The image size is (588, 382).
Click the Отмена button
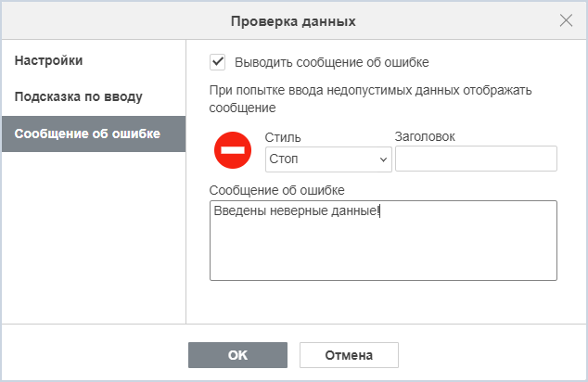click(x=349, y=355)
